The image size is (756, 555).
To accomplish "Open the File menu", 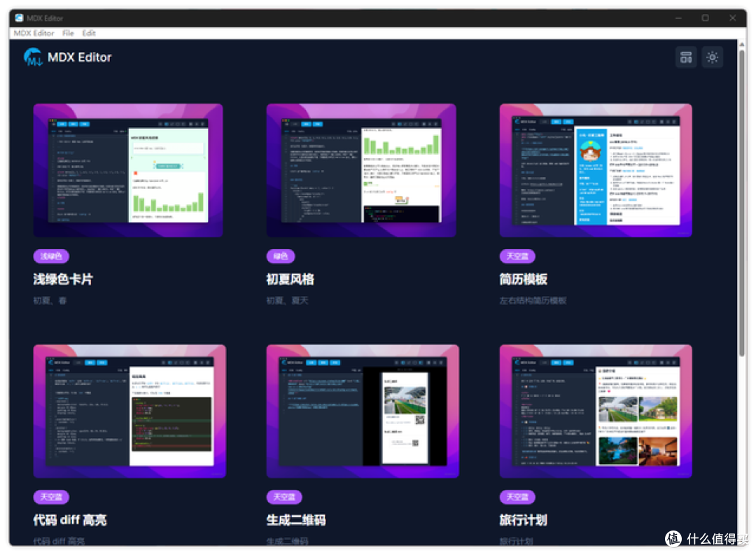I will 68,33.
